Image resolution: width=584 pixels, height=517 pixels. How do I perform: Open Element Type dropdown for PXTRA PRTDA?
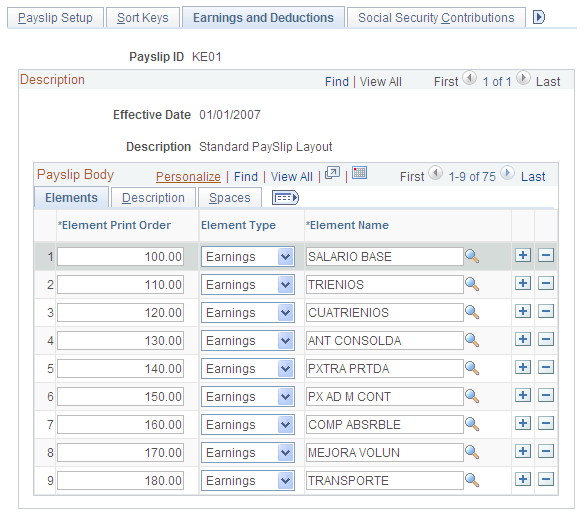(248, 368)
